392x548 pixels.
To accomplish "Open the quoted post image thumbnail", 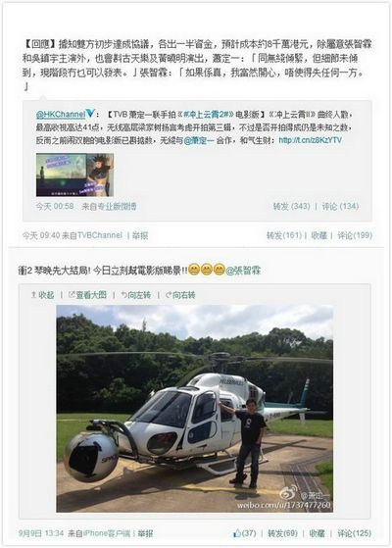I will click(x=74, y=174).
